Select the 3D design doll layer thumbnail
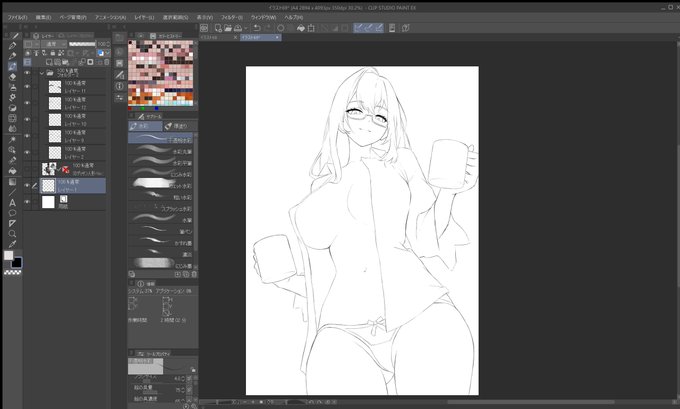 click(x=49, y=169)
